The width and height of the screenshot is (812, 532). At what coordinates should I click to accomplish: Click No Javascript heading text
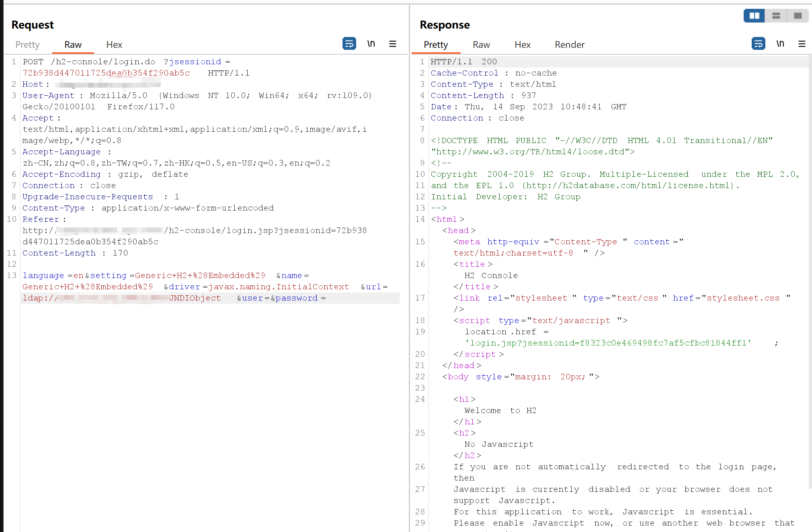pos(499,444)
